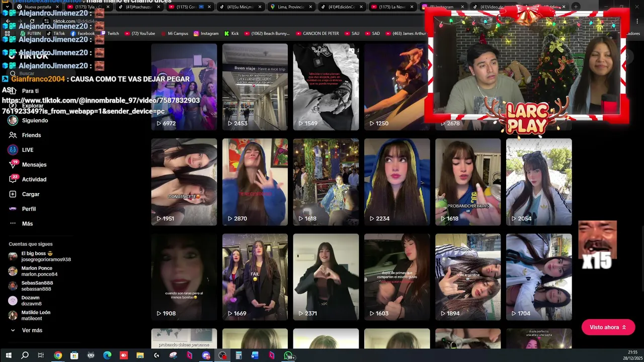The image size is (644, 362).
Task: Open (72) YouTube bookmark
Action: click(x=140, y=34)
